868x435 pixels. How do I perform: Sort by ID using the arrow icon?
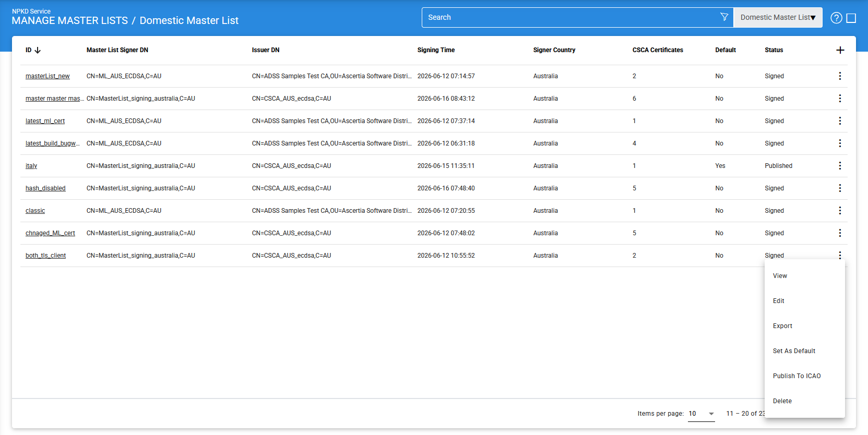point(38,50)
